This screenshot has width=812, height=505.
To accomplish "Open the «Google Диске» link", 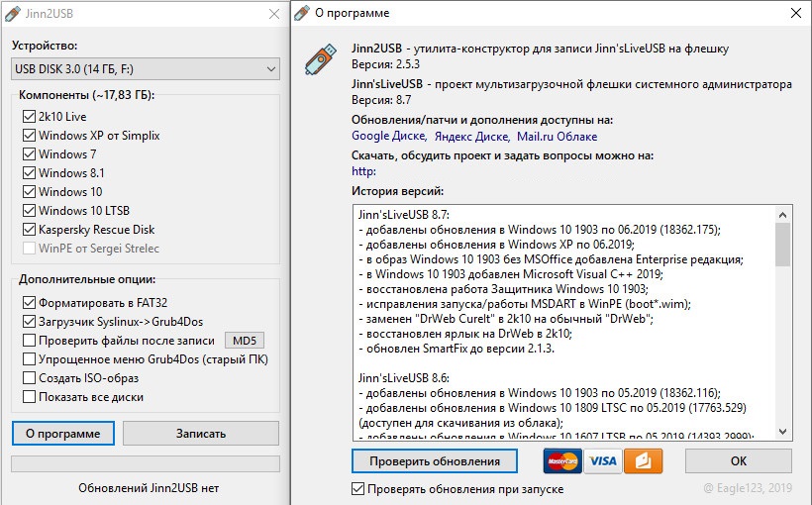I will tap(383, 137).
